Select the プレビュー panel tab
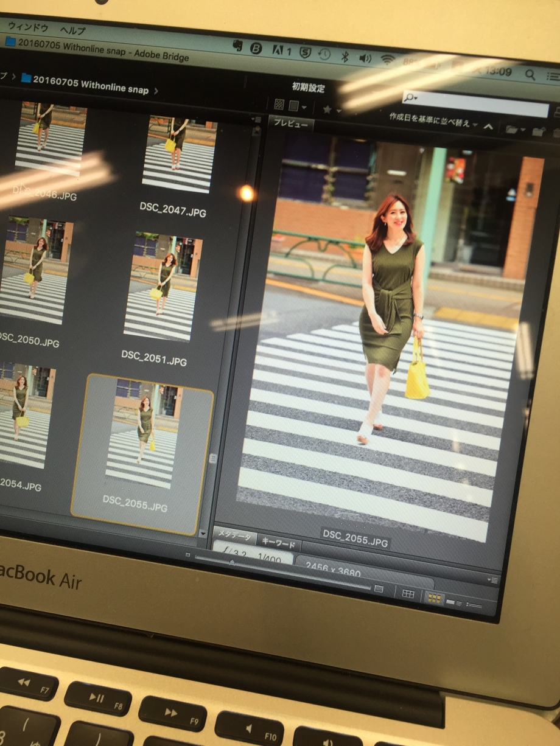 pos(290,124)
